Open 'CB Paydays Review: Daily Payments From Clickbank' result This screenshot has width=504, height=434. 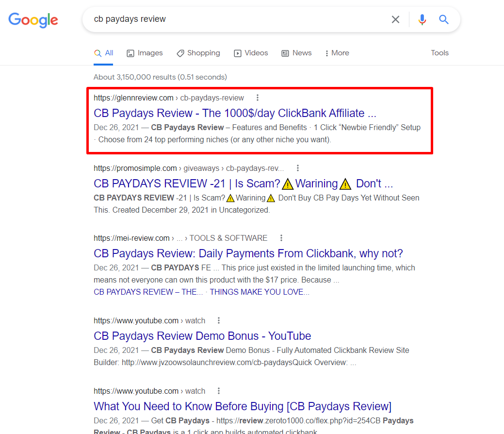pyautogui.click(x=248, y=253)
